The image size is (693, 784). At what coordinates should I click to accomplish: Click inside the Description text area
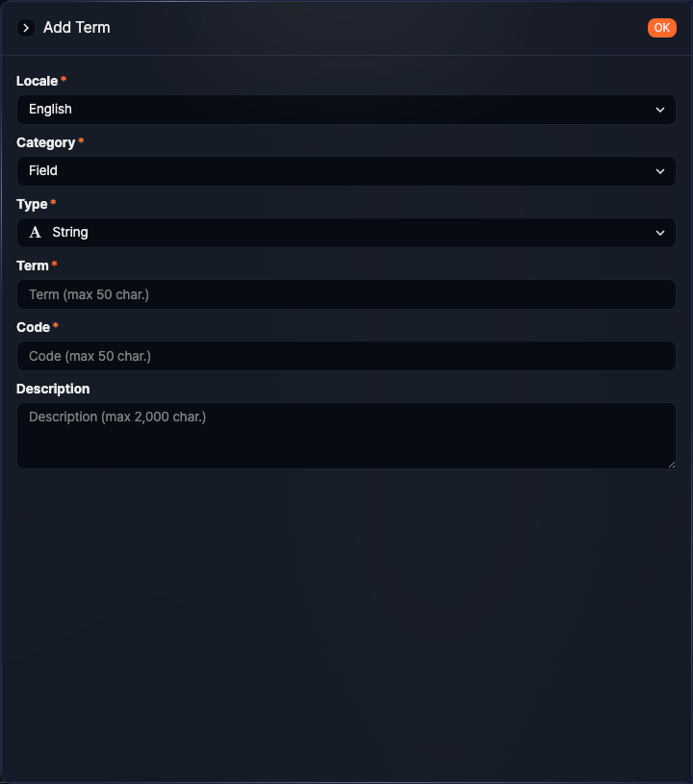point(346,436)
